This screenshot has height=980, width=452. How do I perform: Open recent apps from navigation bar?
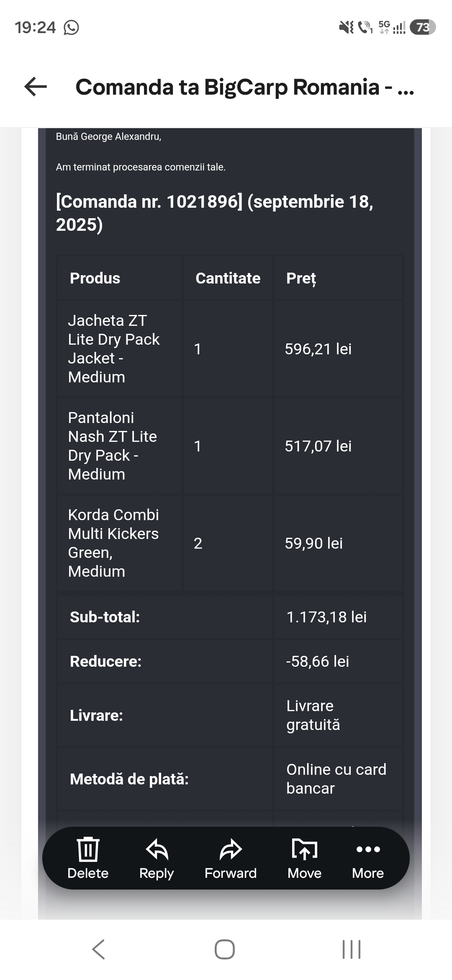tap(352, 949)
